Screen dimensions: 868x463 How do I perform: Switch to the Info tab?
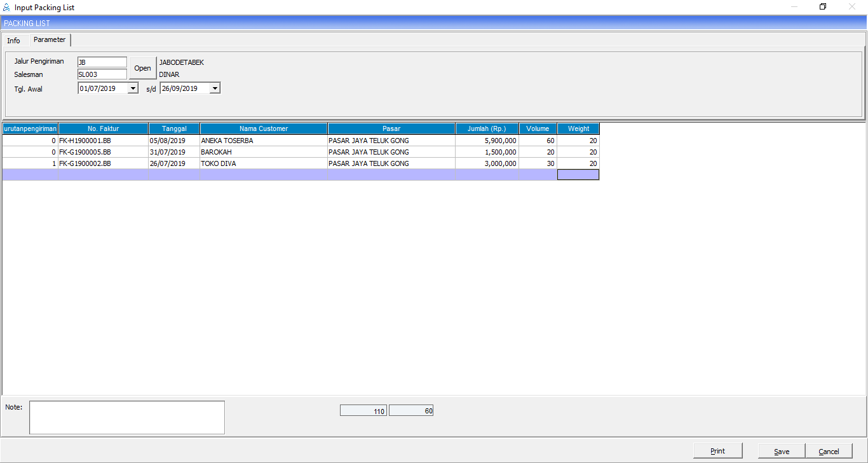pyautogui.click(x=13, y=41)
